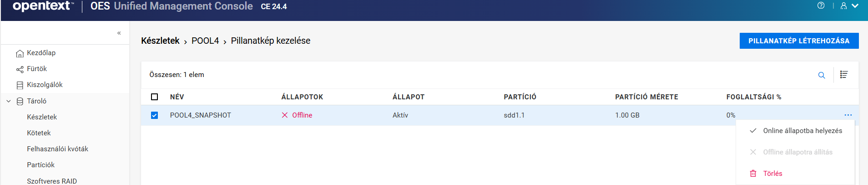Select Törlés in the context menu

[772, 174]
